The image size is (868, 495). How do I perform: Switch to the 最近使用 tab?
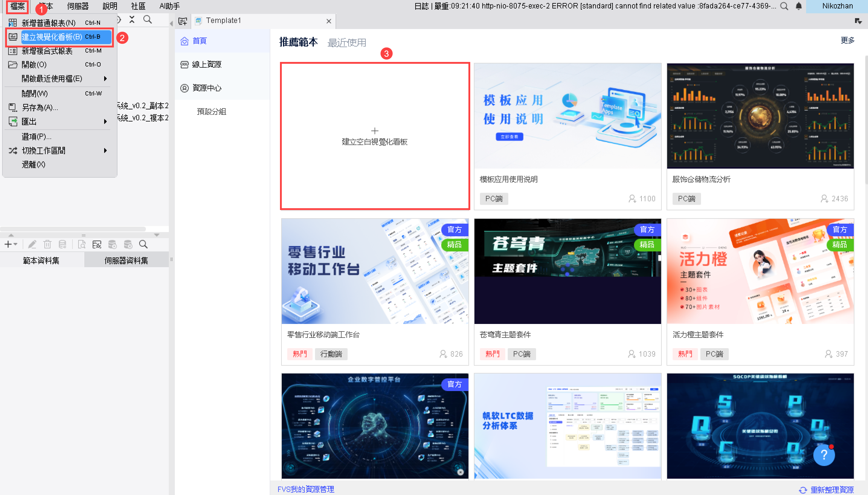point(346,43)
